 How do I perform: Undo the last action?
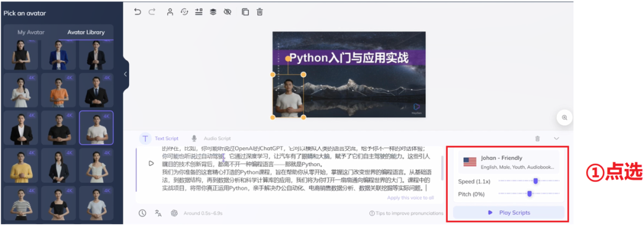click(x=138, y=12)
